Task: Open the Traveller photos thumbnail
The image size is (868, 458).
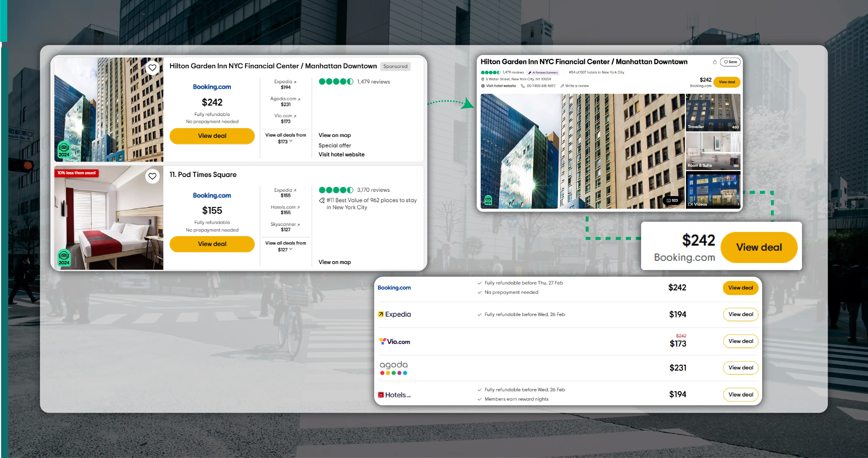Action: [x=713, y=112]
